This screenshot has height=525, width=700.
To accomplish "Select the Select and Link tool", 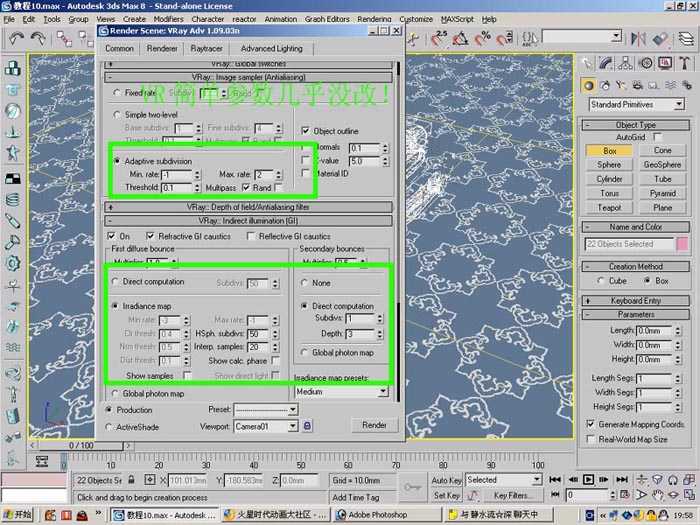I will (x=64, y=39).
